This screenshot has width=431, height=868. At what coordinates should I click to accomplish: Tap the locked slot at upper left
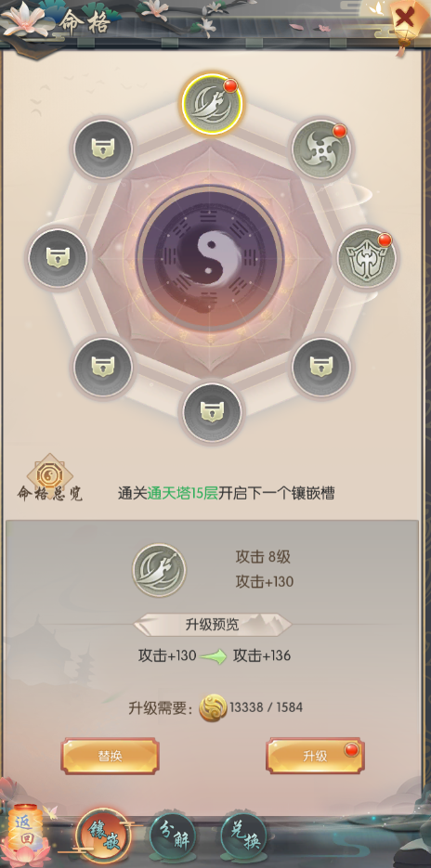[103, 149]
